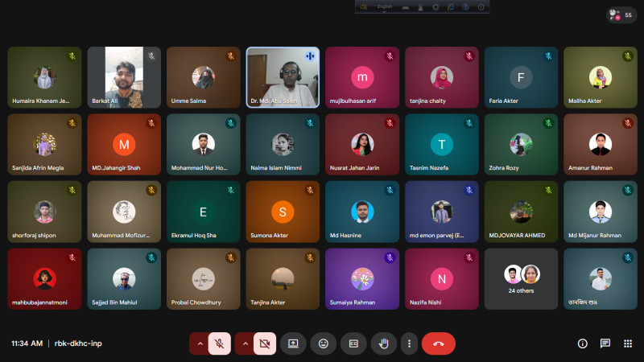Click the red leave call button
Screen dimensions: 644x362
click(x=438, y=343)
